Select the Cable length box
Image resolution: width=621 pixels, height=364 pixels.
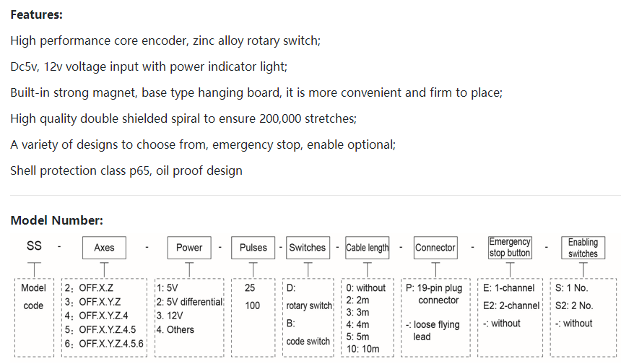click(367, 248)
